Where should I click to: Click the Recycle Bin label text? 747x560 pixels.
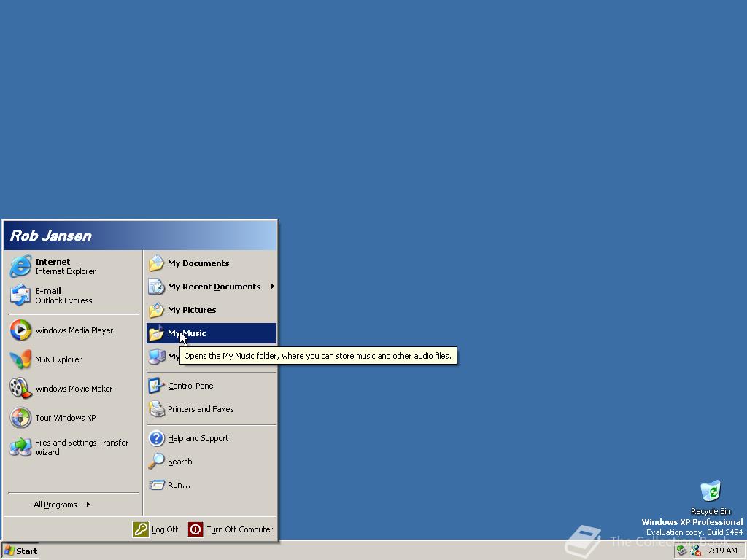(711, 511)
